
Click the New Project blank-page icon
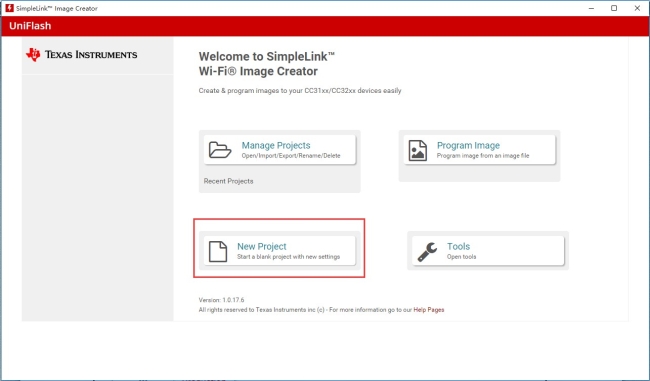click(x=218, y=251)
